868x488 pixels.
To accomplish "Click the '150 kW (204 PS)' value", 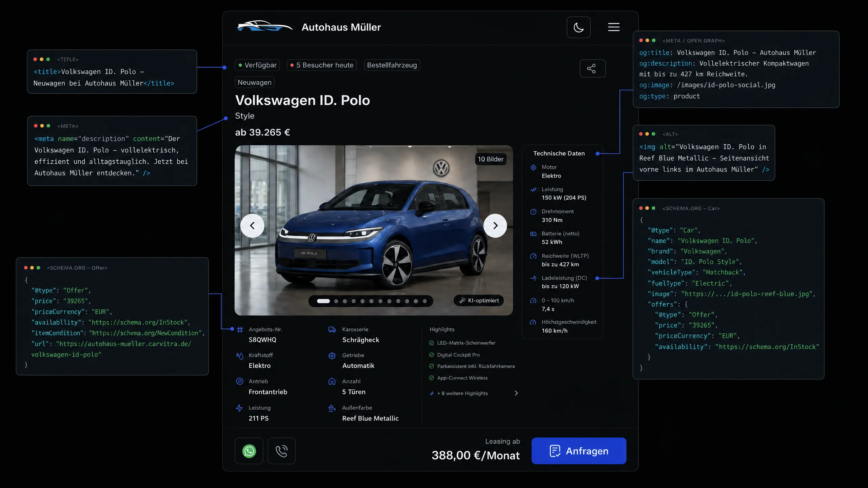I will [564, 198].
